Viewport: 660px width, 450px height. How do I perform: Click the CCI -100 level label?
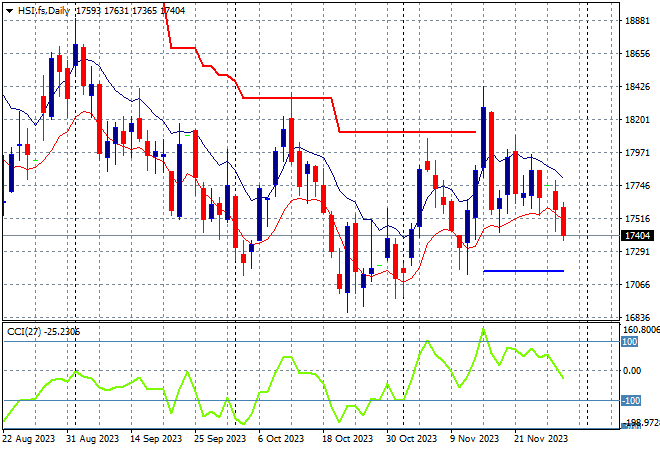coord(631,400)
